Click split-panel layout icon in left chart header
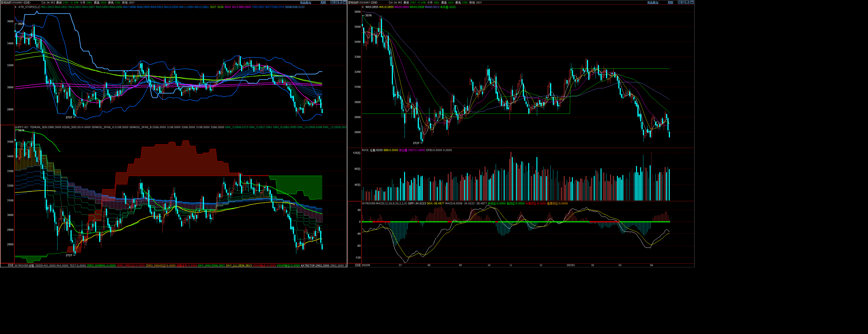This screenshot has width=868, height=334. click(x=340, y=2)
